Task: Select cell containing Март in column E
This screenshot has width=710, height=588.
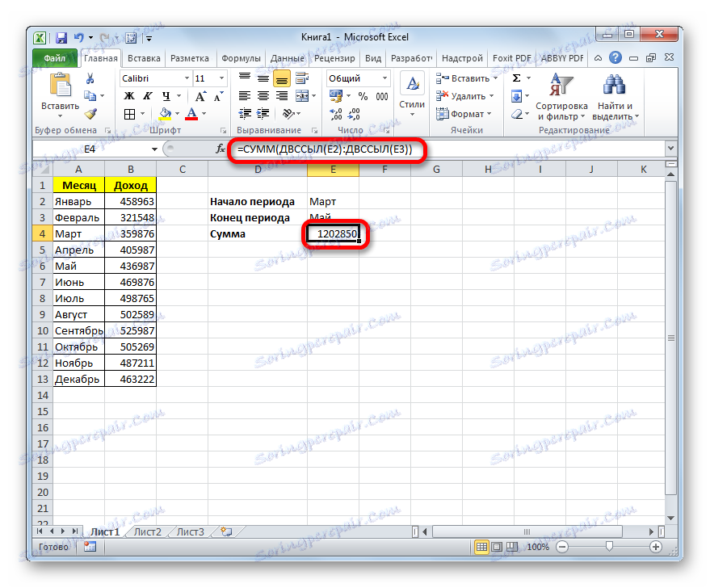Action: click(333, 201)
